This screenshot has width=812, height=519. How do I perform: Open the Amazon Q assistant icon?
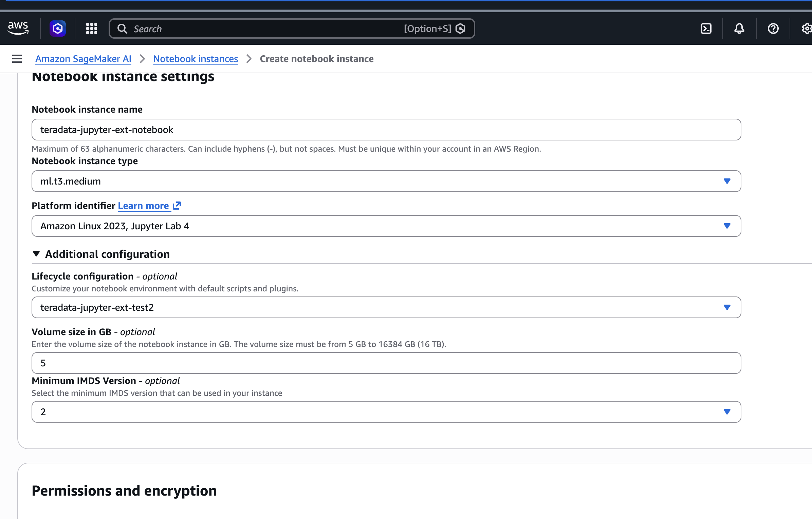58,28
